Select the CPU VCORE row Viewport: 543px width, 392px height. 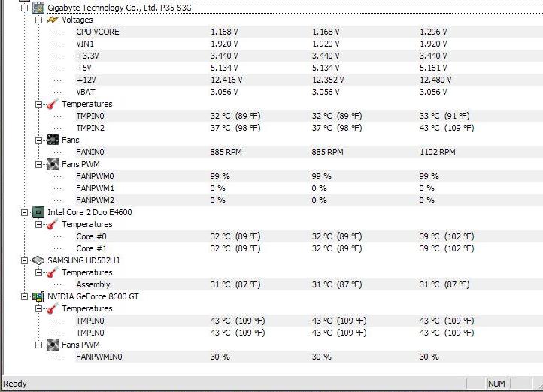(309, 32)
